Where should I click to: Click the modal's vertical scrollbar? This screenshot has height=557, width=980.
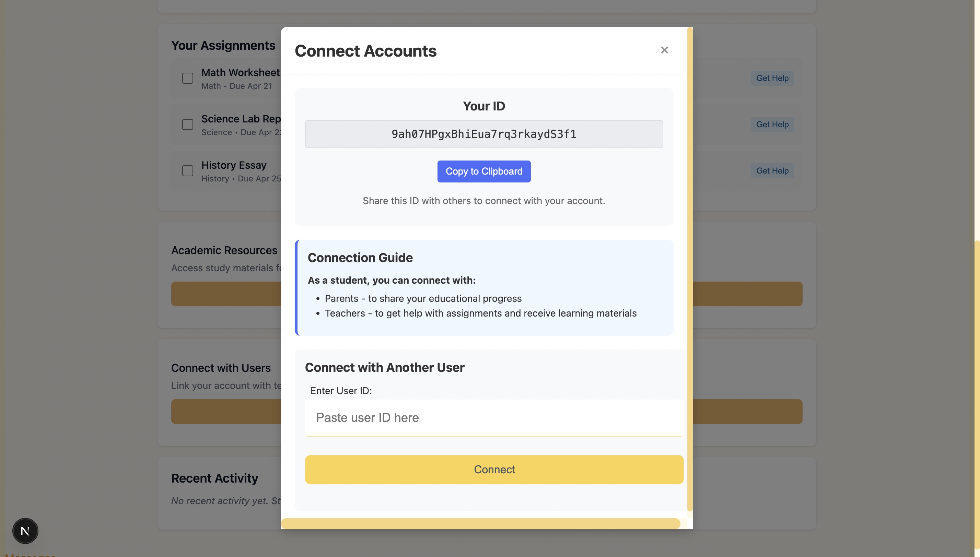point(690,268)
